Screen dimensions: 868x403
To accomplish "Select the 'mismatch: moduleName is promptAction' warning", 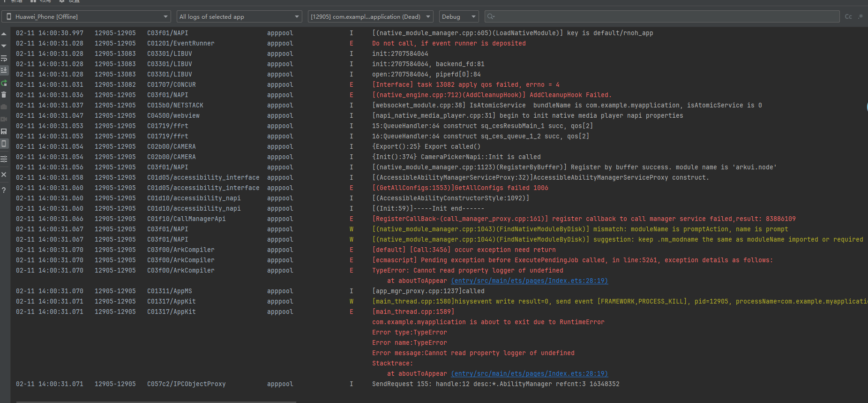I will 580,229.
